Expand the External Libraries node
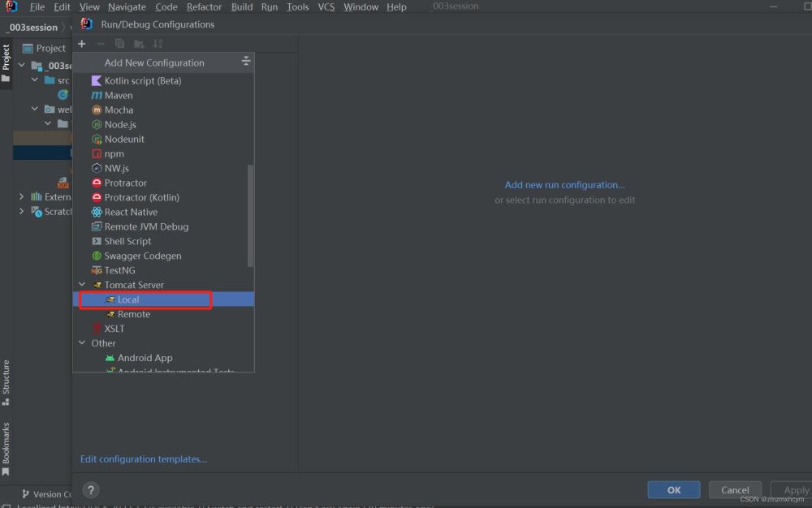Image resolution: width=812 pixels, height=508 pixels. coord(21,196)
